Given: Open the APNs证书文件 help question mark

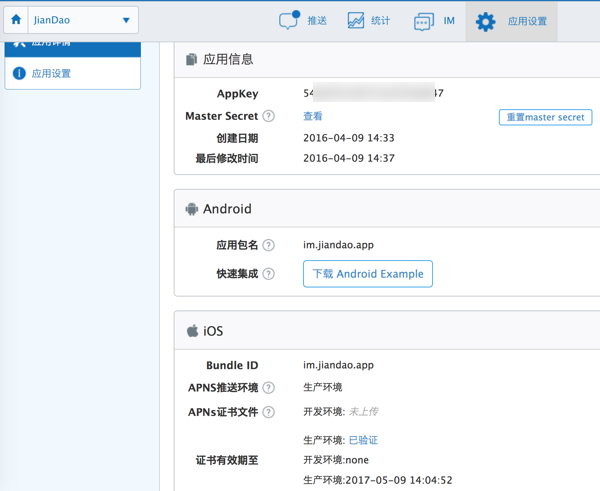Looking at the screenshot, I should pos(269,412).
